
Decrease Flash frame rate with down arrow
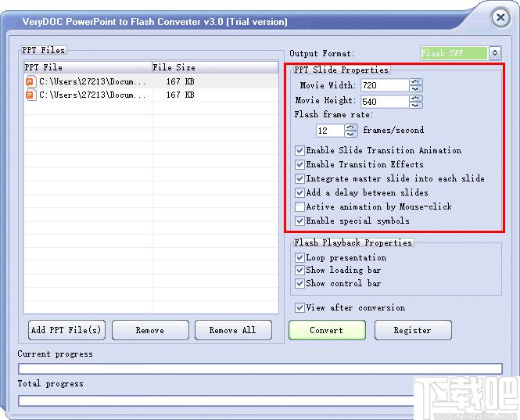(351, 134)
